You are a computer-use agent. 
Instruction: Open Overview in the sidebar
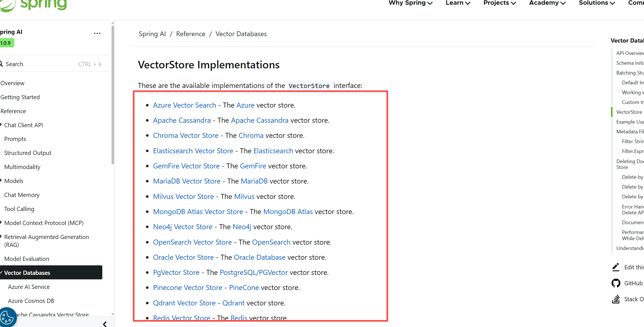click(12, 83)
